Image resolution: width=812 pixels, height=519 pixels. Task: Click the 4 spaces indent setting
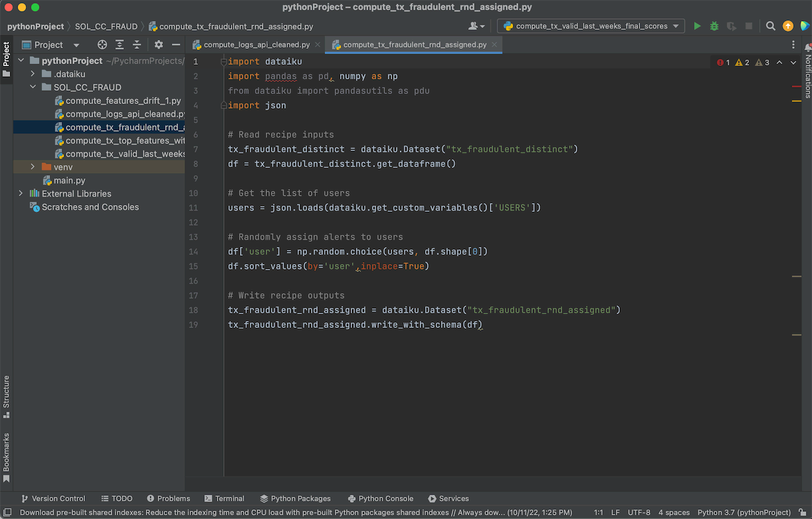coord(674,512)
